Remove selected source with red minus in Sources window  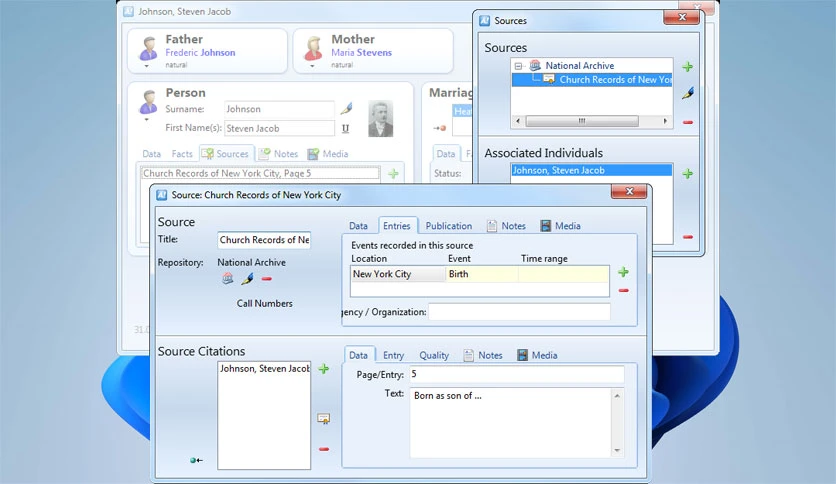coord(688,122)
